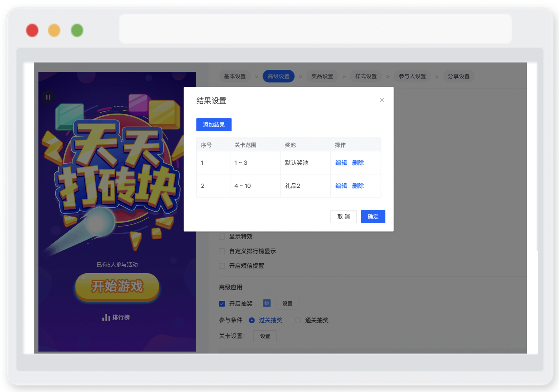Open the 分享设置 step tab
This screenshot has width=559, height=392.
459,76
